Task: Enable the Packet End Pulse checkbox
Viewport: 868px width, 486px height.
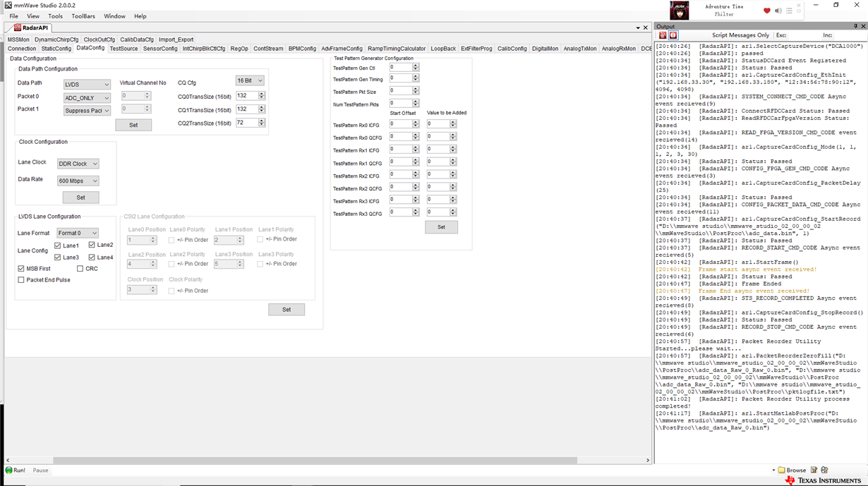Action: point(21,280)
